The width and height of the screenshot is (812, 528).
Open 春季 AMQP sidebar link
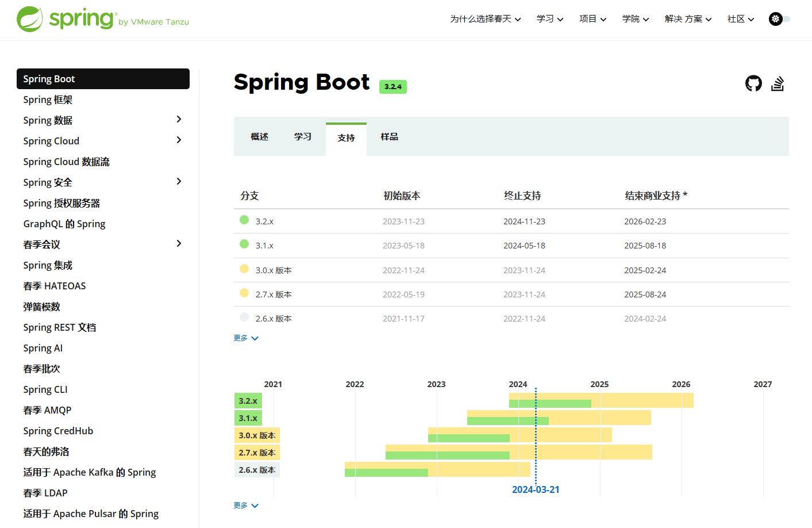[47, 410]
